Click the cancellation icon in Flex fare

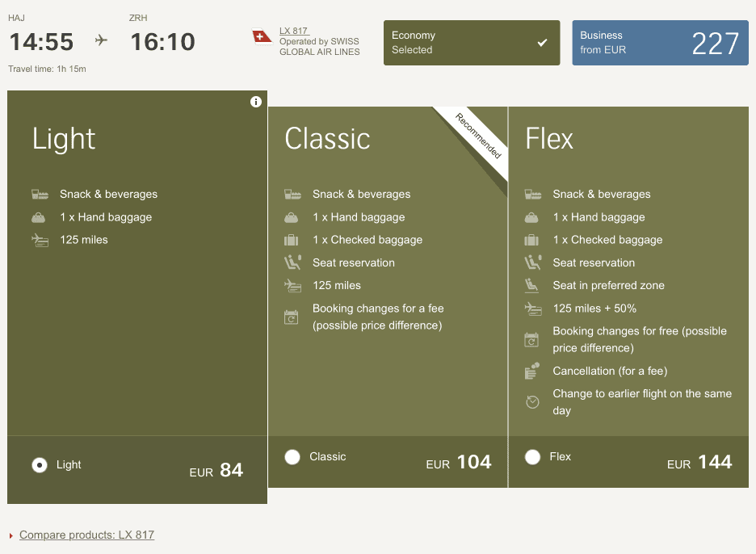[532, 371]
